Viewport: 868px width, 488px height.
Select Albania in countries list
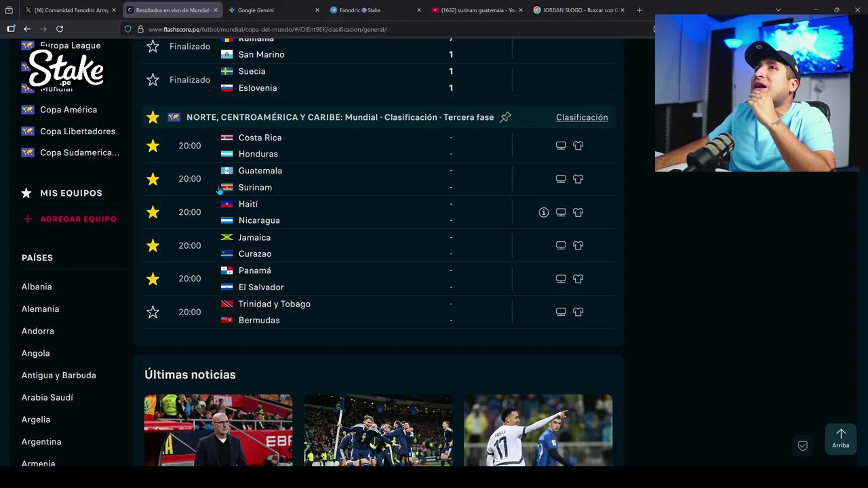point(37,287)
